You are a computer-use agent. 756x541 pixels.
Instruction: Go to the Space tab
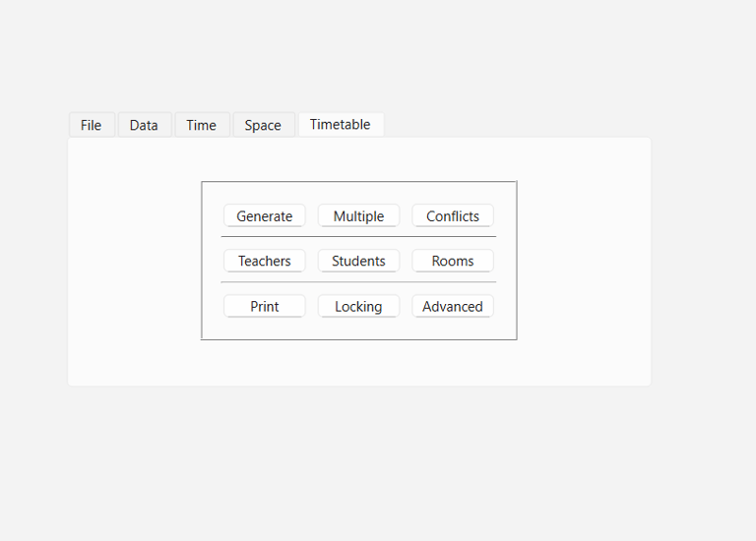click(263, 125)
